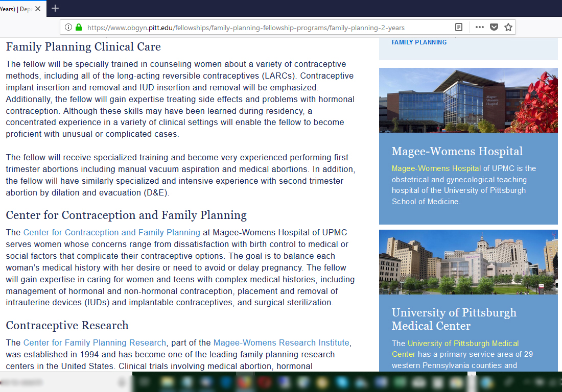Open the 'Center for Family Planning Research' link
The image size is (562, 392).
pos(95,342)
